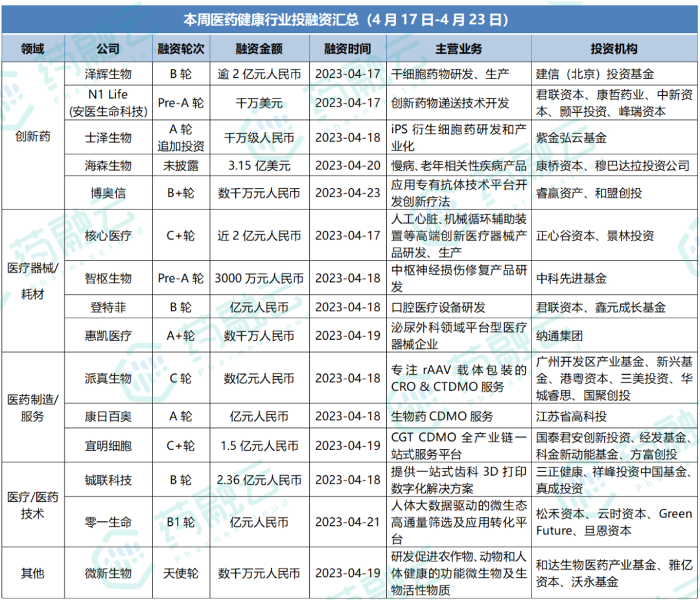Select the 零一生命 2023-04-21 date cell
This screenshot has height=601, width=700.
point(348,522)
